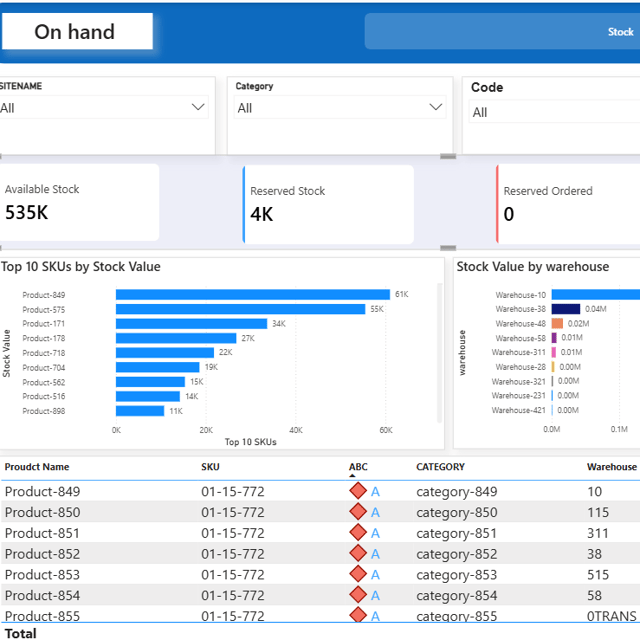
Task: Click the Total row label
Action: 20,633
